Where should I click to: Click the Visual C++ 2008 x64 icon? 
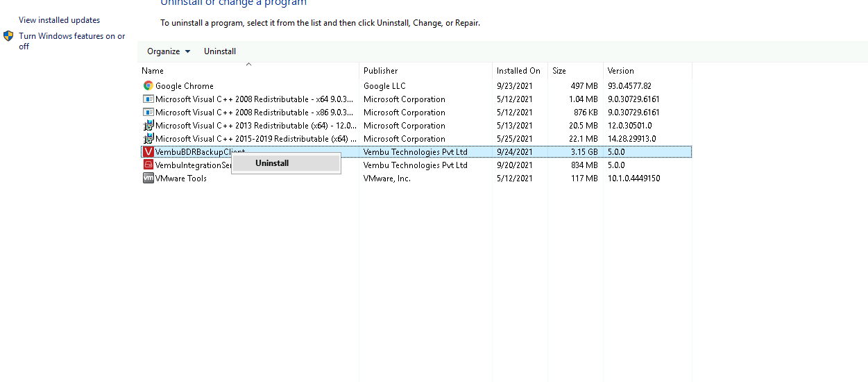[x=148, y=99]
